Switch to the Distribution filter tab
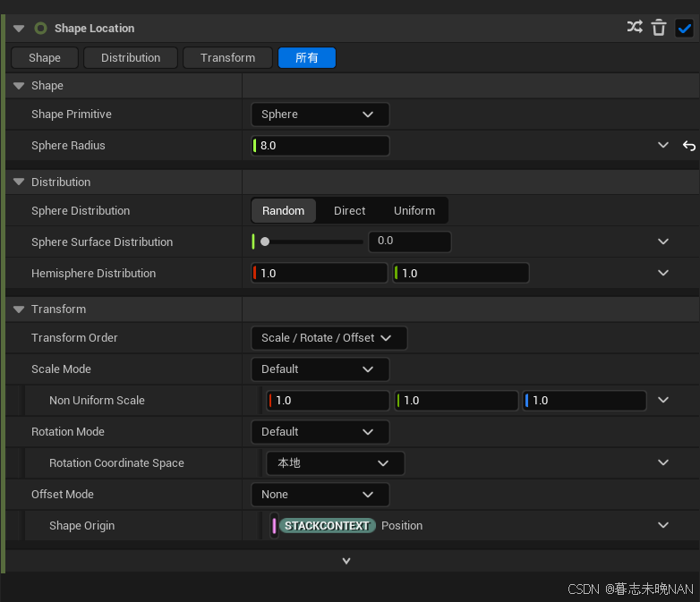 (x=131, y=58)
